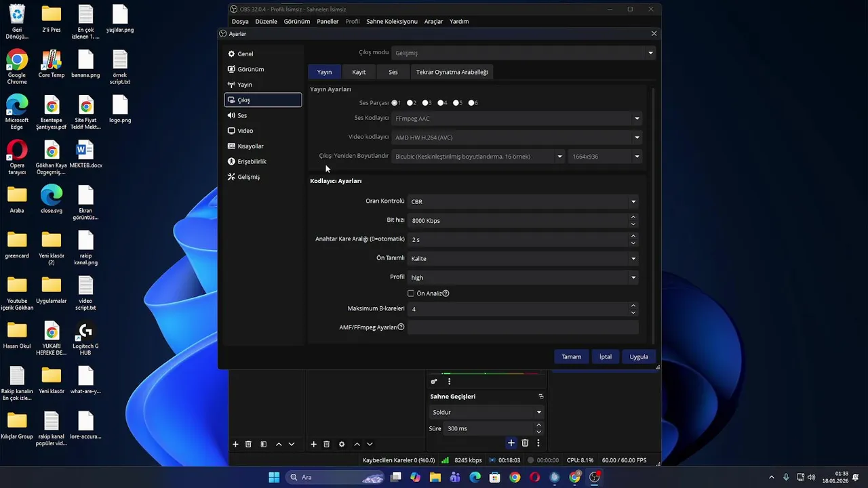Viewport: 868px width, 488px height.
Task: Open the scene filters icon in OBS main window
Action: [263, 444]
